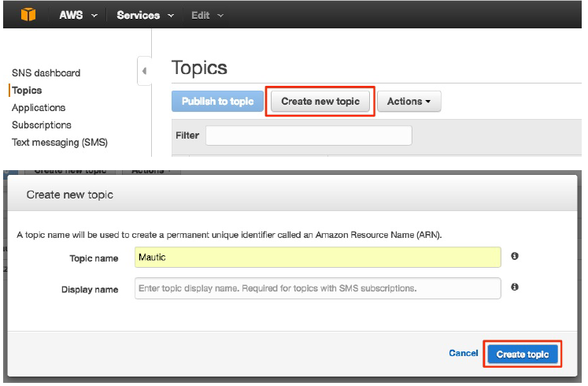Click the Display name input field
Viewport: 588px width, 386px height.
tap(317, 288)
